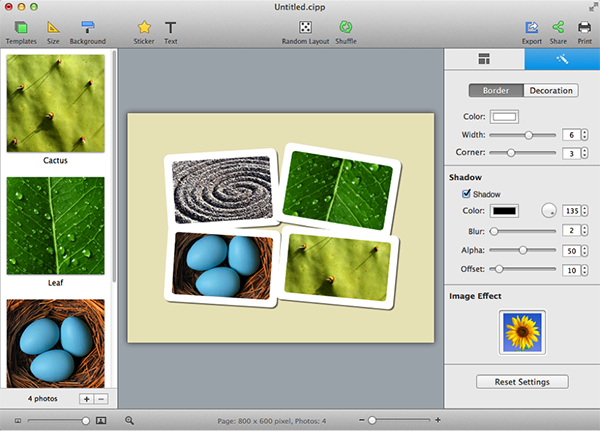Switch to the layout panel tab

point(484,61)
